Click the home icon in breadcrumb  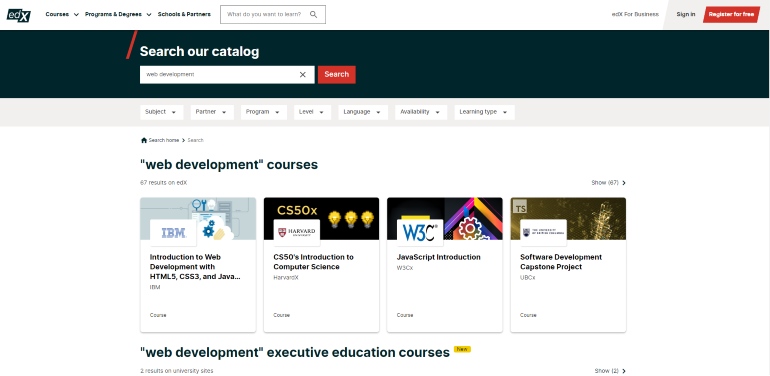click(x=144, y=140)
